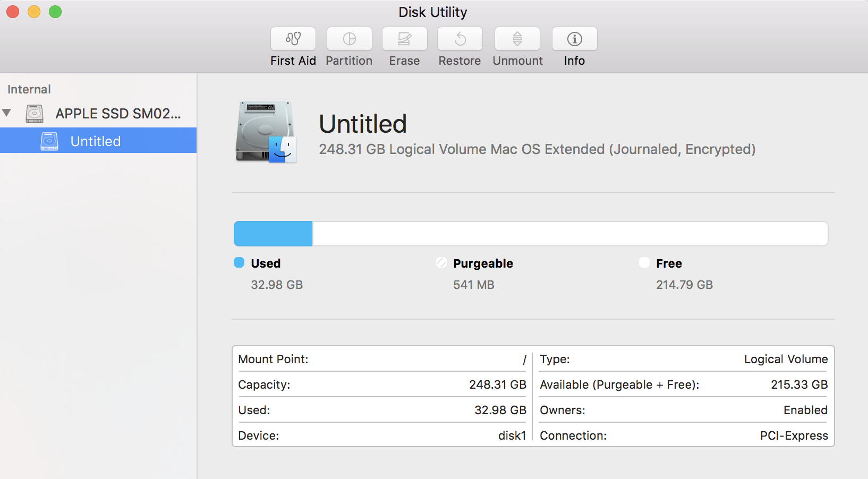
Task: Click the "Mount Point:" label
Action: [273, 359]
